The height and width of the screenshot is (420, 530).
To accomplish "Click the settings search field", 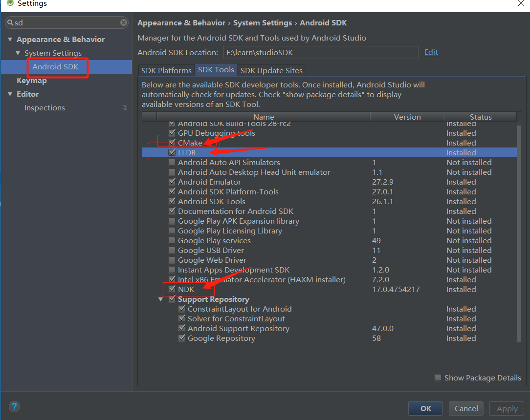I will pos(67,22).
